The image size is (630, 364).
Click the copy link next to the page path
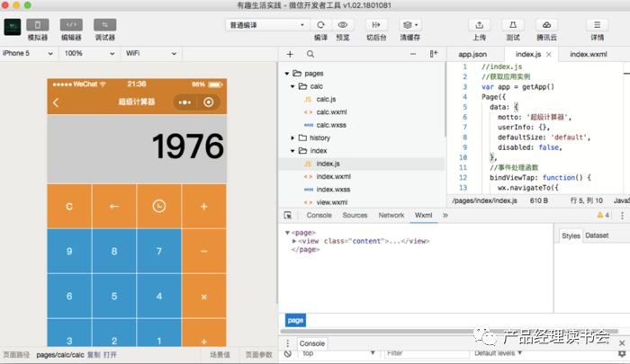94,355
